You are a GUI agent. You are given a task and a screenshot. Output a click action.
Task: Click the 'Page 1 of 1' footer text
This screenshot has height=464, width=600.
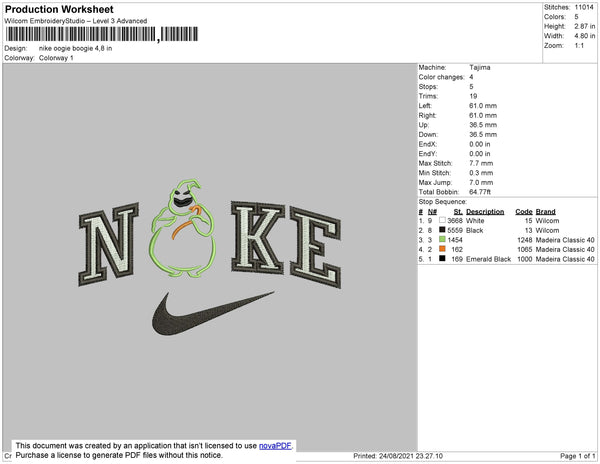coord(578,456)
